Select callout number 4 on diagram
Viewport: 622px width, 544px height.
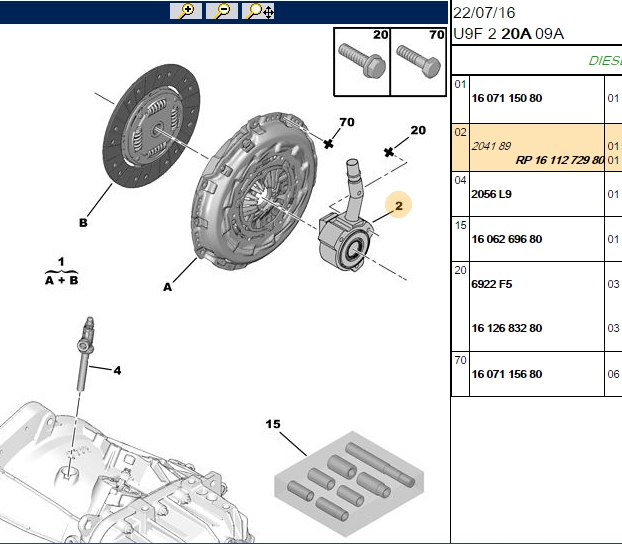117,370
